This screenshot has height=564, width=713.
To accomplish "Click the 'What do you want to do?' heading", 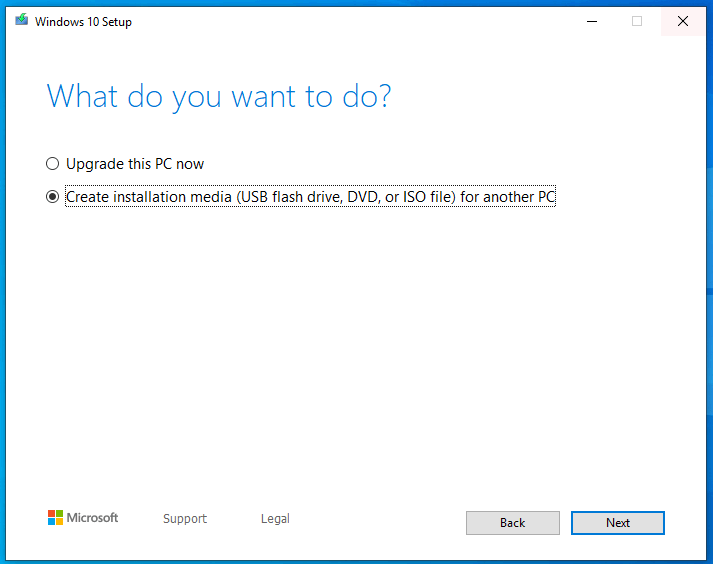I will 219,97.
